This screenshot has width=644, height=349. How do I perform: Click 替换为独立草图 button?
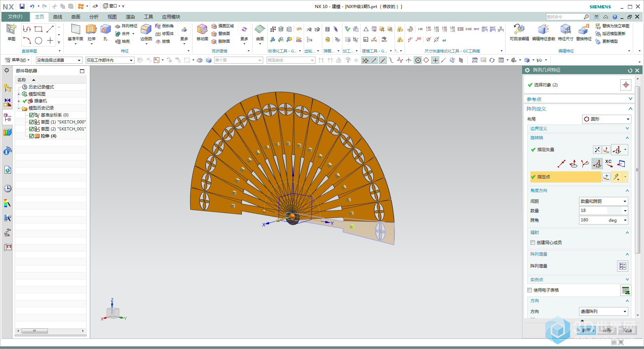[613, 26]
